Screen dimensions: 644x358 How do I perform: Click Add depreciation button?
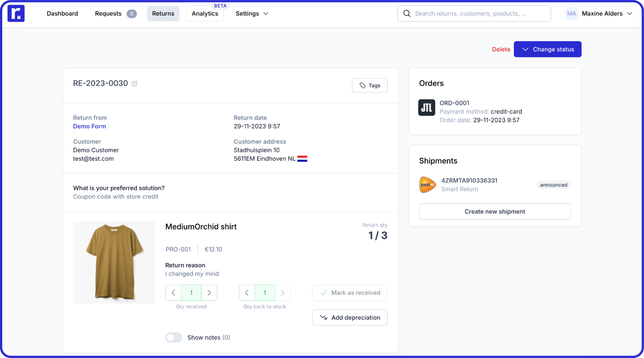coord(350,317)
